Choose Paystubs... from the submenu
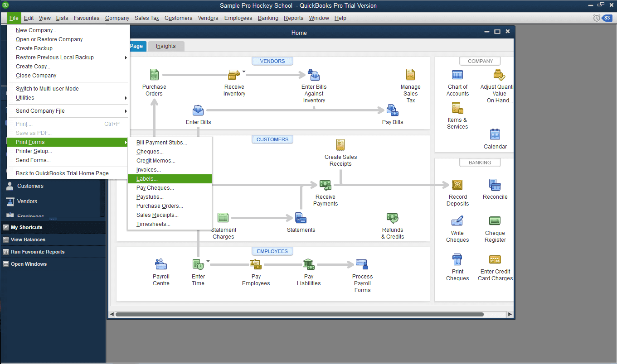The width and height of the screenshot is (617, 364). pyautogui.click(x=170, y=197)
